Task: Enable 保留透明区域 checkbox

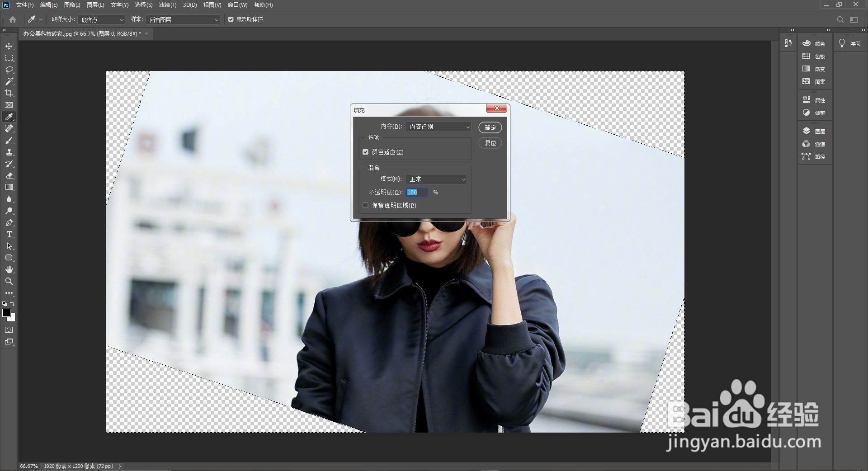Action: (x=365, y=206)
